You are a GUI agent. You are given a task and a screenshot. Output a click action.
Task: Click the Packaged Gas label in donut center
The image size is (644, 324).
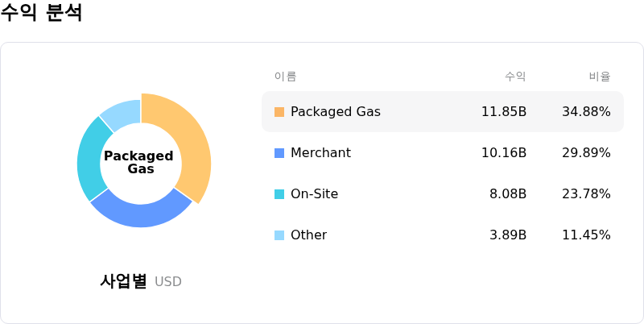[x=138, y=163]
